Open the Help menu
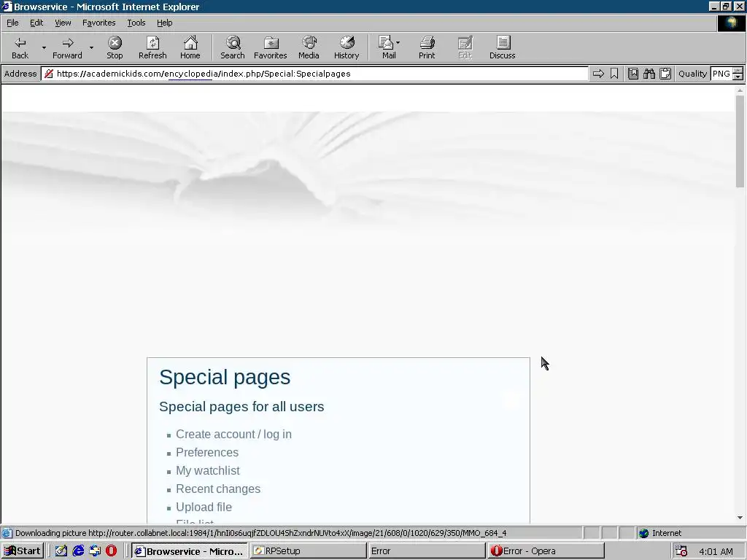This screenshot has width=747, height=560. [x=164, y=23]
